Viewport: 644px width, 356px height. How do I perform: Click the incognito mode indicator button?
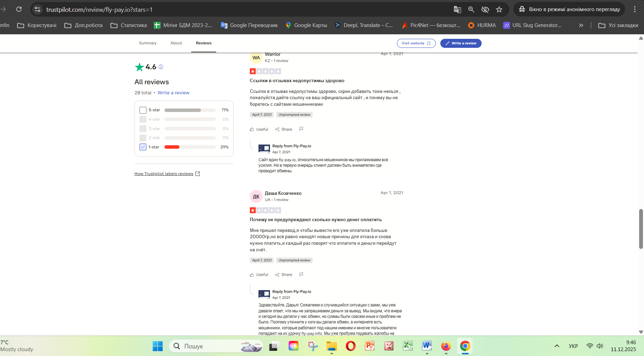pos(569,9)
